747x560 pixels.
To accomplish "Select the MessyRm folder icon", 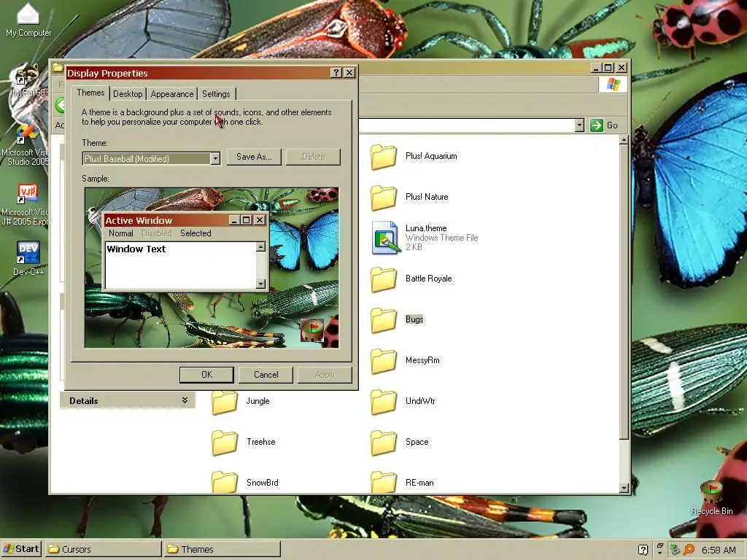I will tap(384, 360).
